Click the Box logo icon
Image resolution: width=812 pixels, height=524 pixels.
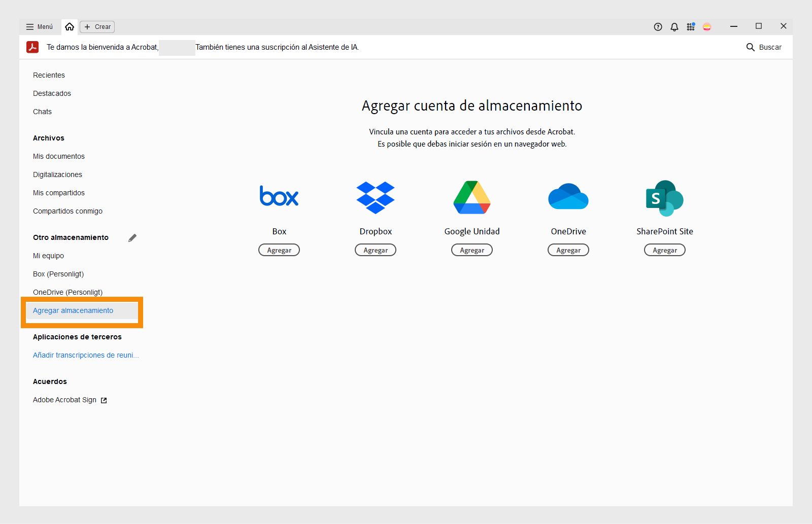pos(279,196)
